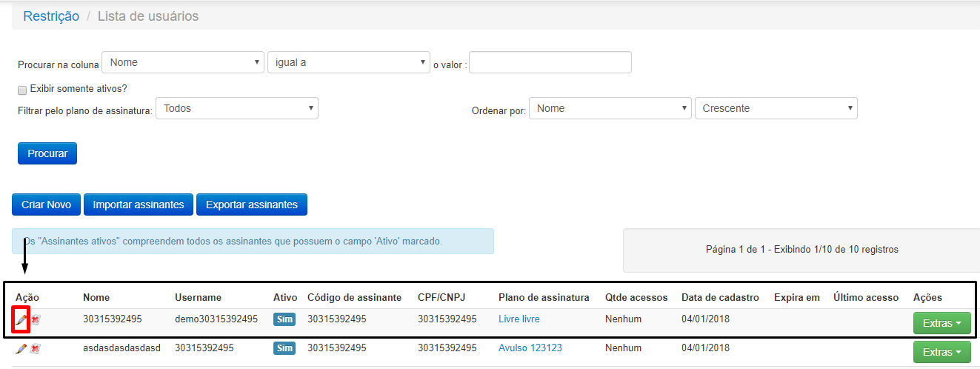This screenshot has height=369, width=980.
Task: Click 'Código de assinante' column header
Action: [355, 298]
